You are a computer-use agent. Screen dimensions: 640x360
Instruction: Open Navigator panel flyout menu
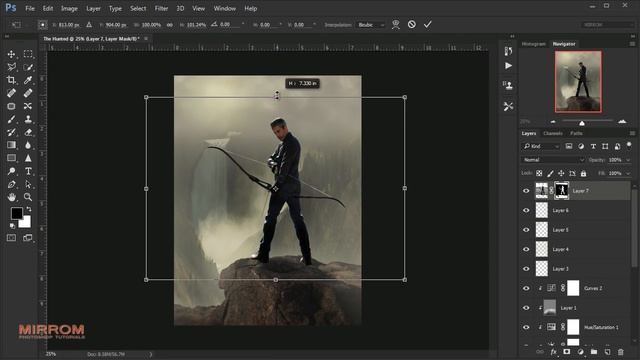tap(632, 44)
